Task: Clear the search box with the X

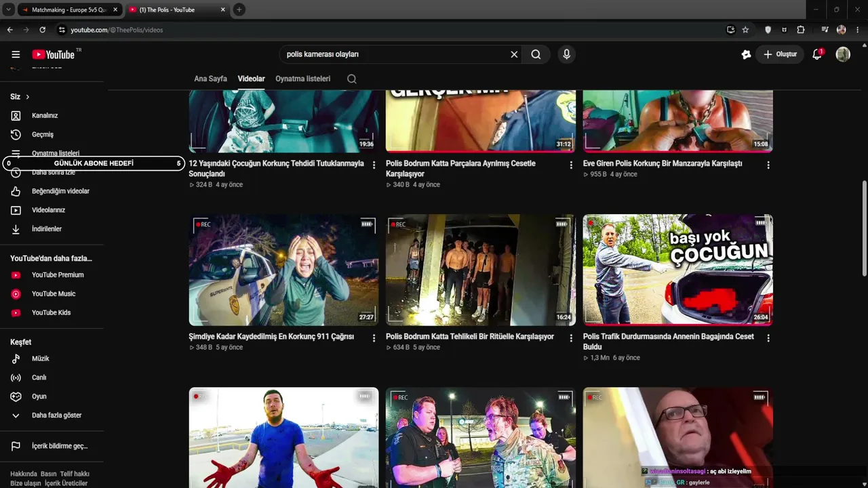Action: coord(514,54)
